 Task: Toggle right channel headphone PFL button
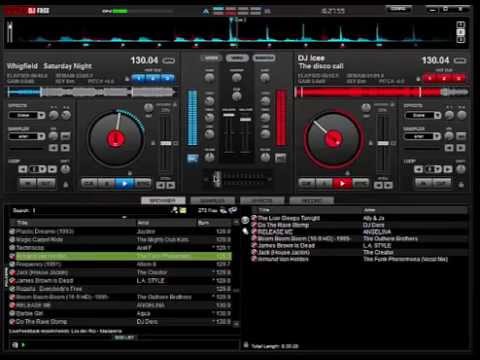click(x=281, y=158)
